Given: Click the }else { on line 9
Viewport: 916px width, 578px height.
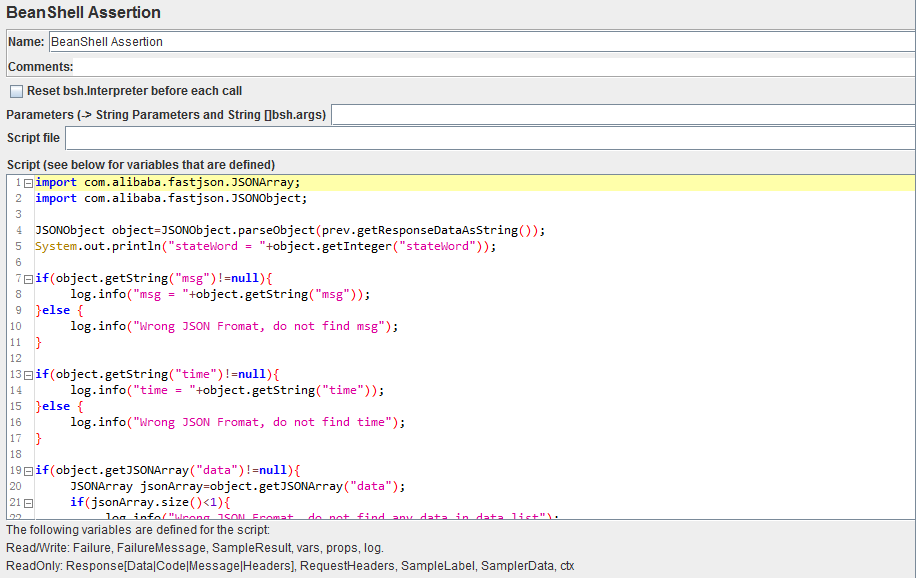Looking at the screenshot, I should click(59, 310).
